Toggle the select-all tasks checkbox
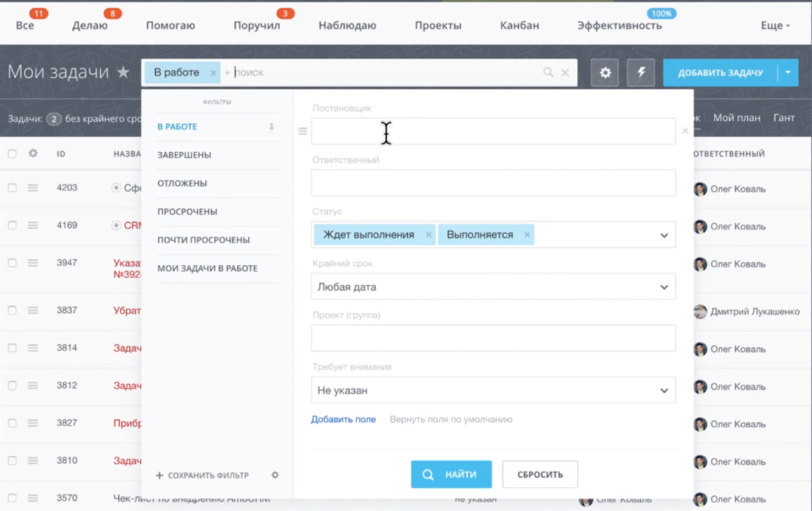 pyautogui.click(x=12, y=154)
